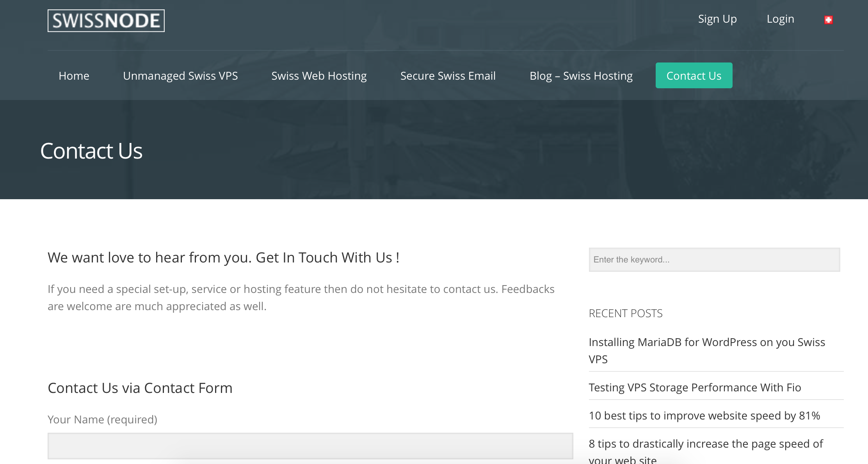
Task: Open Secure Swiss Email menu item
Action: pyautogui.click(x=448, y=76)
